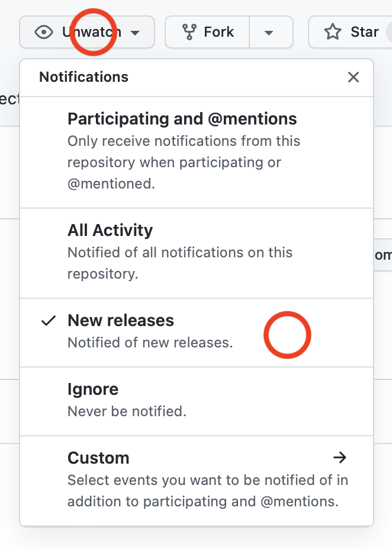The width and height of the screenshot is (392, 549).
Task: Expand the Fork options dropdown arrow
Action: [x=269, y=32]
